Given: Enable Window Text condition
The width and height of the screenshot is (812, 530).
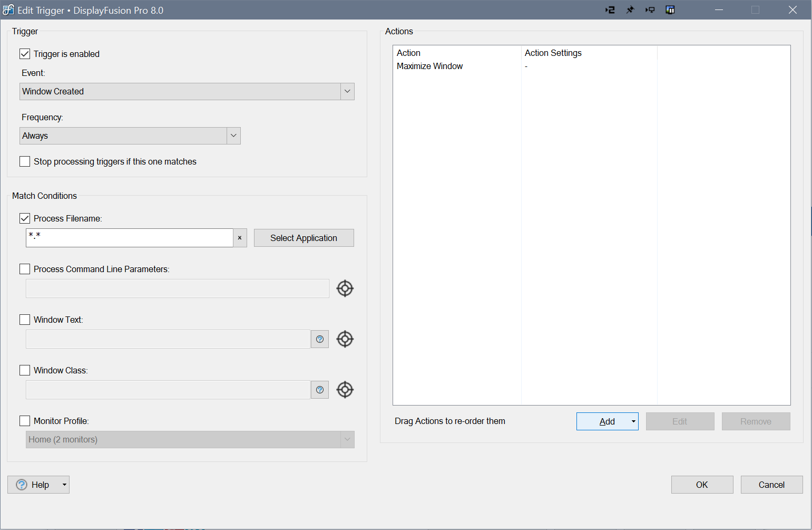Looking at the screenshot, I should point(25,320).
